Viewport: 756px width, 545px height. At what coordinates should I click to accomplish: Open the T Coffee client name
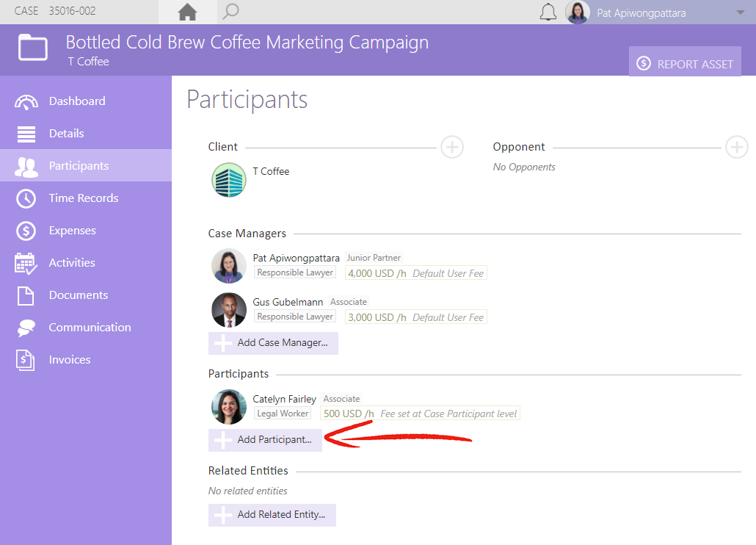click(x=271, y=171)
